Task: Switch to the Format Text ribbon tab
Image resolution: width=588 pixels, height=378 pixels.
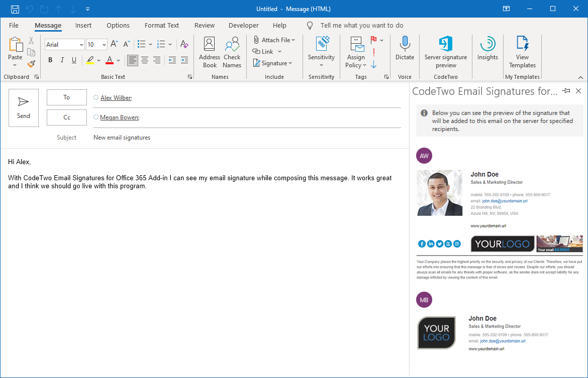Action: pos(161,25)
